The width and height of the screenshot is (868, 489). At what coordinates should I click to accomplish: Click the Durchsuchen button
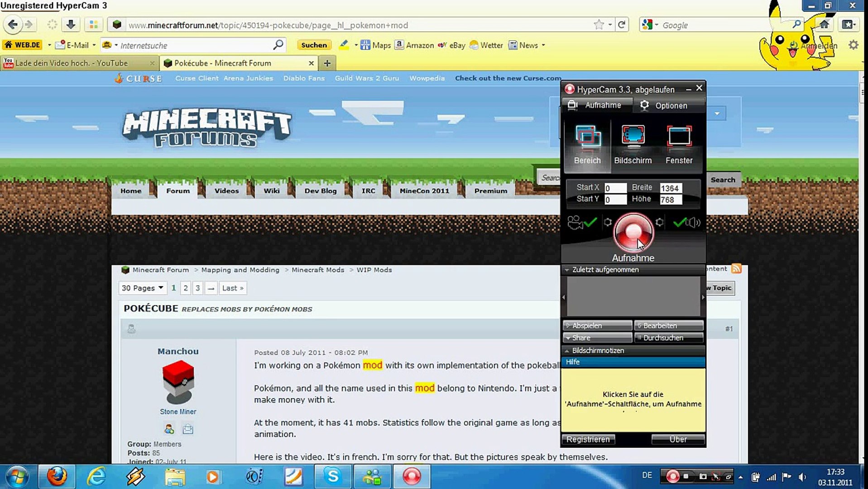pos(669,338)
